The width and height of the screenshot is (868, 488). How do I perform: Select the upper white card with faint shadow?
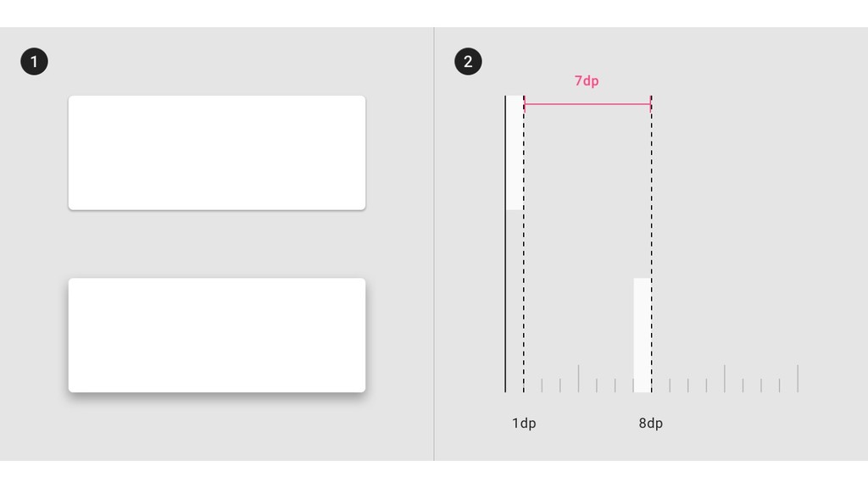click(217, 152)
